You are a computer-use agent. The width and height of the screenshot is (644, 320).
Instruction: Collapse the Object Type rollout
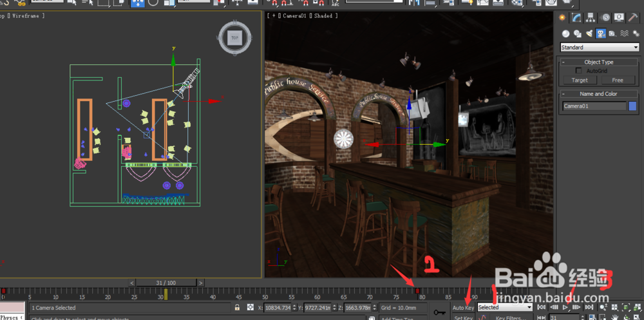[598, 62]
